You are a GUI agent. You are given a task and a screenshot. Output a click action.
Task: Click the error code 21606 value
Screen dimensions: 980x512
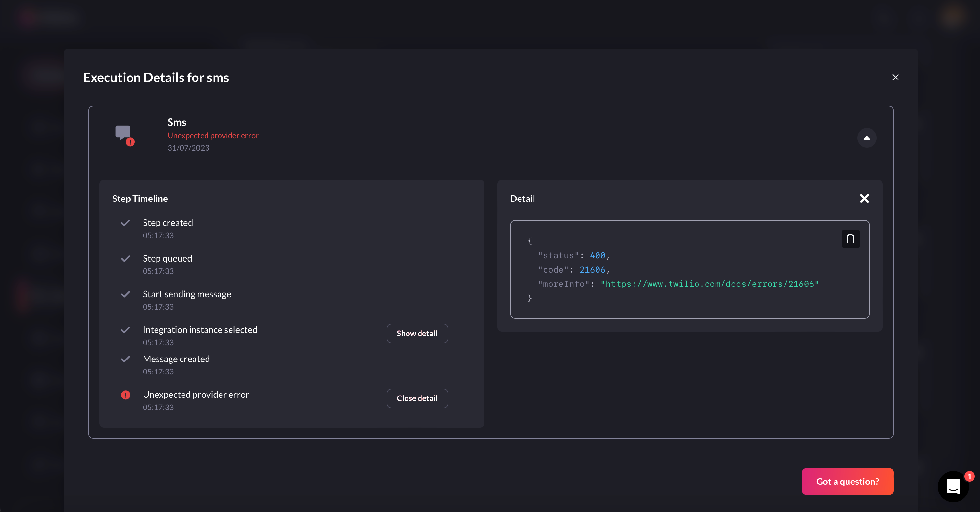click(592, 270)
